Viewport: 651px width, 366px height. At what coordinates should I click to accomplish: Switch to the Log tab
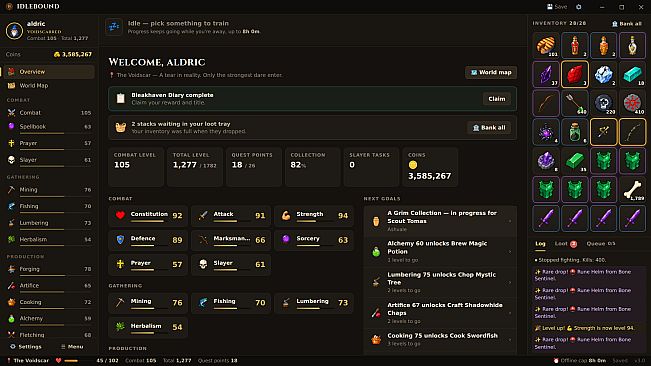pos(540,244)
